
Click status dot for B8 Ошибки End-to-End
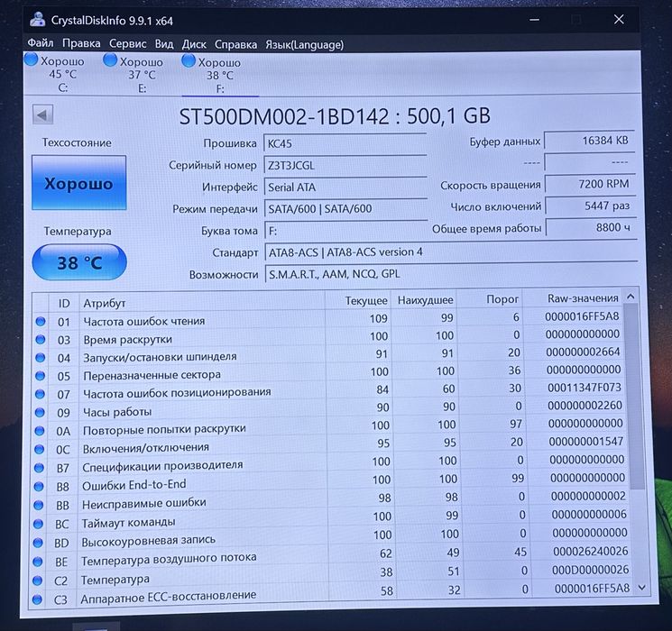pos(39,486)
